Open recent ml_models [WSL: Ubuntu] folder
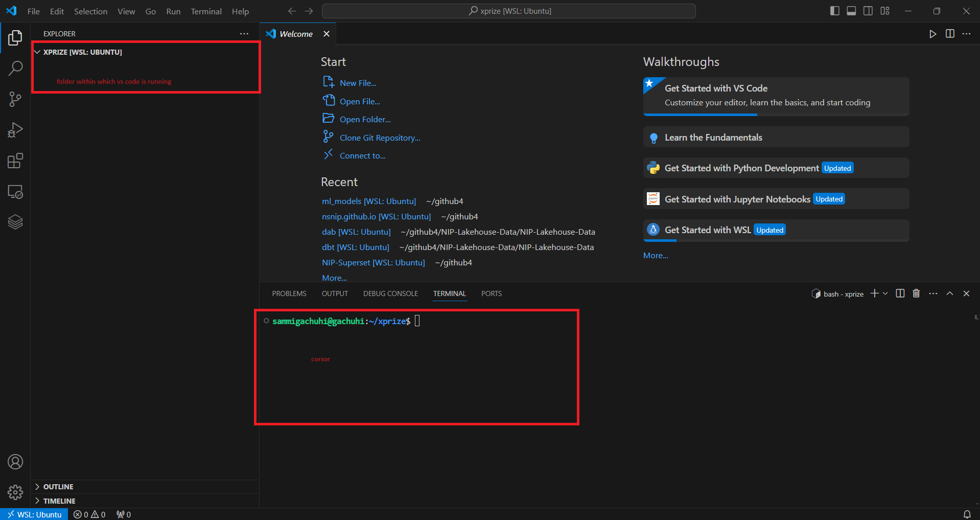This screenshot has height=520, width=980. point(369,201)
